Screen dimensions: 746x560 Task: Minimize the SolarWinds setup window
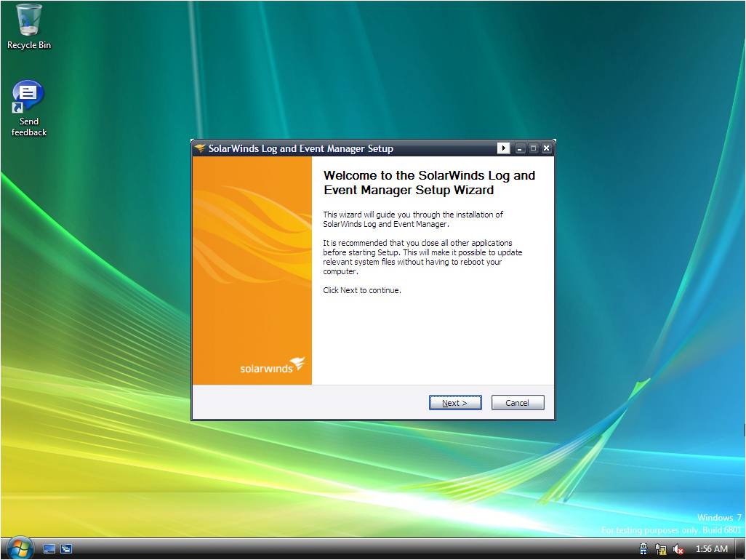point(520,148)
